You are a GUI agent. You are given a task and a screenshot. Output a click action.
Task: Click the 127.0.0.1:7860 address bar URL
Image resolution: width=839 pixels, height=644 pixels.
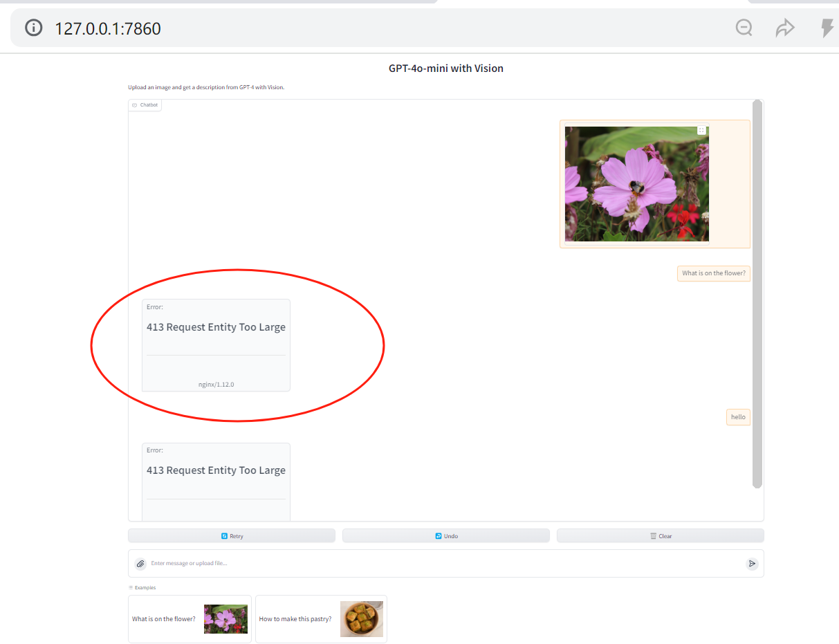coord(108,28)
